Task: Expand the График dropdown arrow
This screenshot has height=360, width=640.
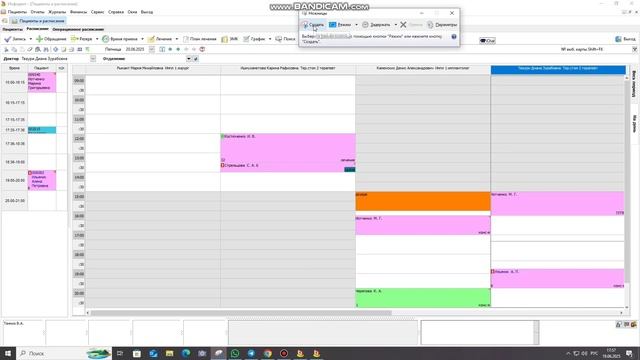Action: pos(270,39)
